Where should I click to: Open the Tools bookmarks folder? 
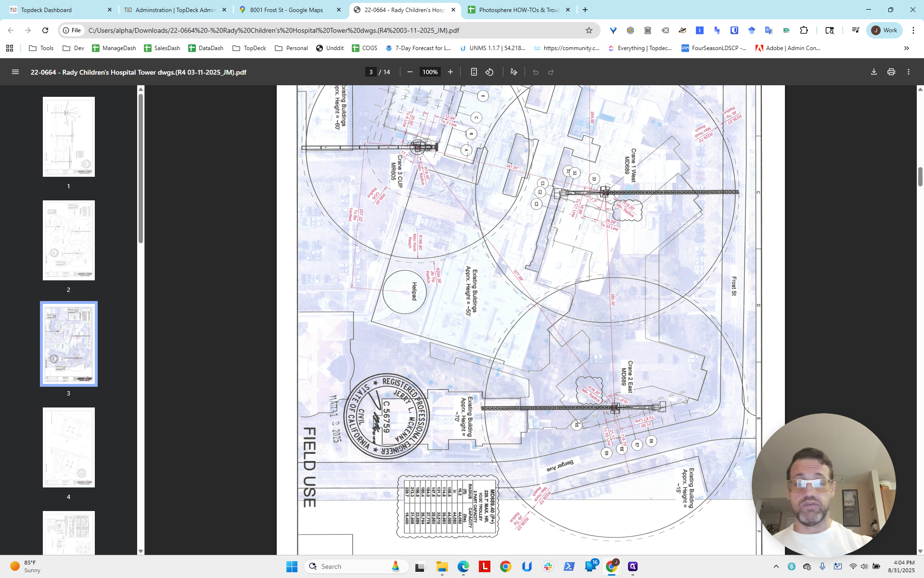click(x=41, y=48)
